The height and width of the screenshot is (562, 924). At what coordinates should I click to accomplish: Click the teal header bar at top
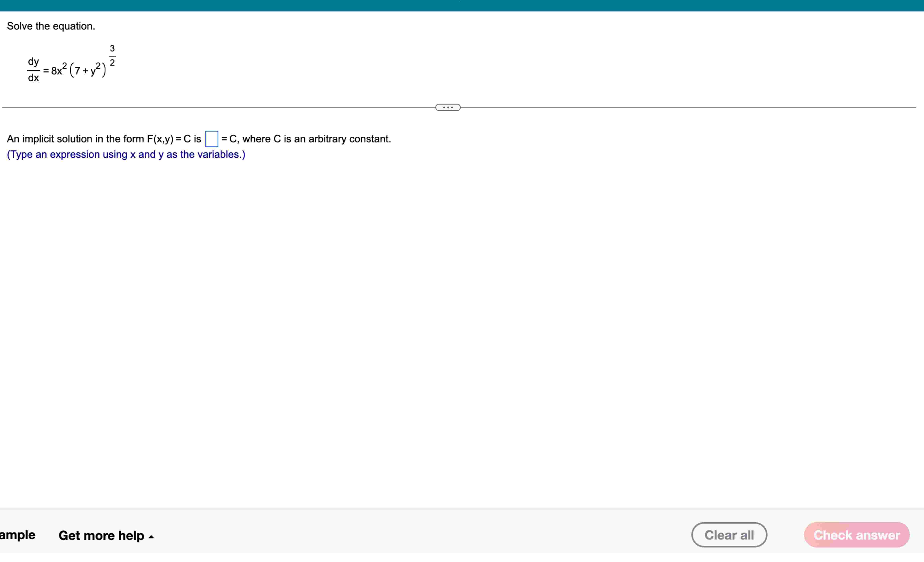point(462,6)
